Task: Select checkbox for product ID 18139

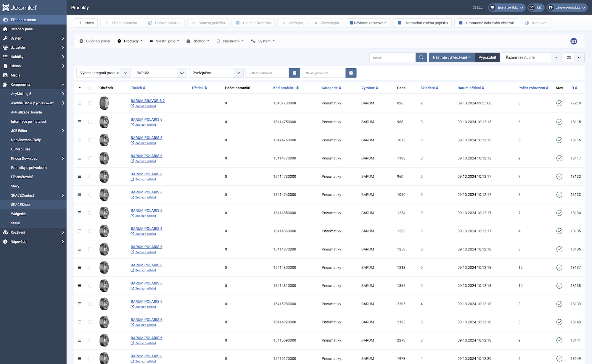Action: click(x=90, y=304)
